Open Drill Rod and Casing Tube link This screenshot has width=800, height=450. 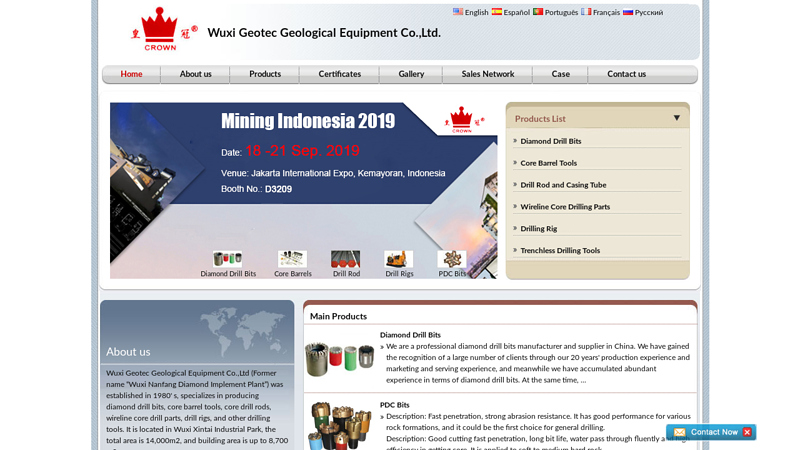coord(563,185)
